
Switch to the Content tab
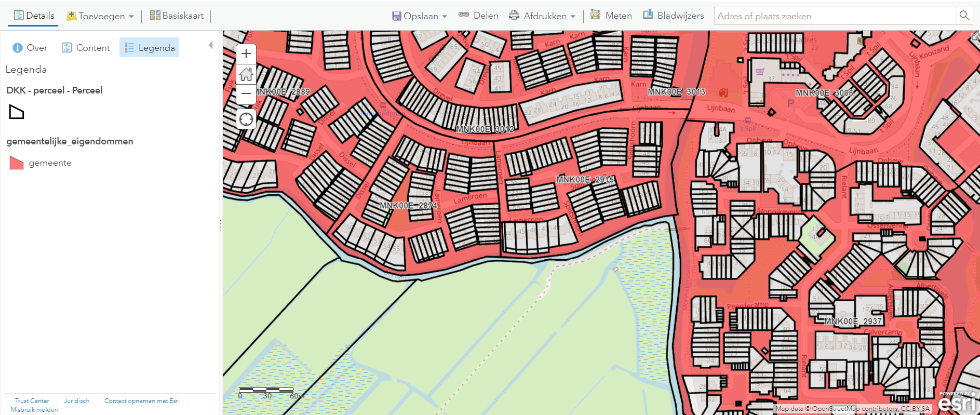[x=86, y=48]
